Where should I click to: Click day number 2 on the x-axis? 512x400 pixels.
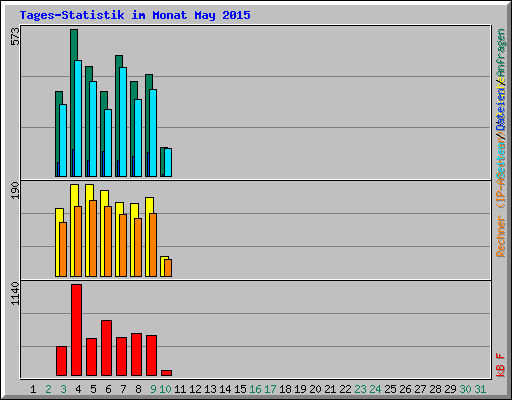48,389
